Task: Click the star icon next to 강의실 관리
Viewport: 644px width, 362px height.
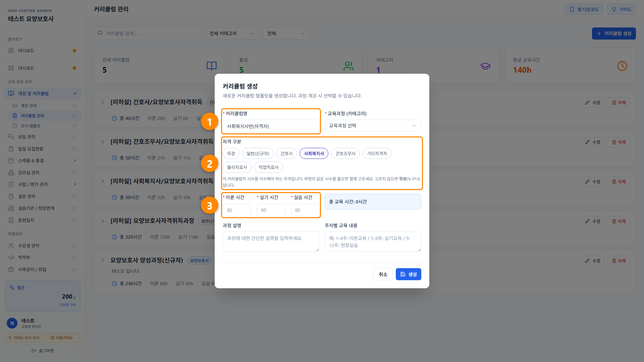Action: pyautogui.click(x=74, y=173)
